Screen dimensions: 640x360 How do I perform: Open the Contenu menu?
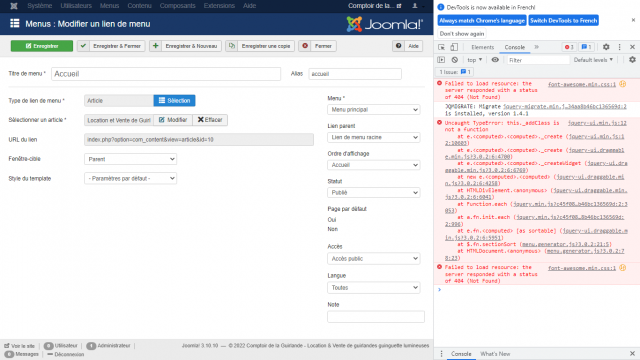pyautogui.click(x=139, y=6)
